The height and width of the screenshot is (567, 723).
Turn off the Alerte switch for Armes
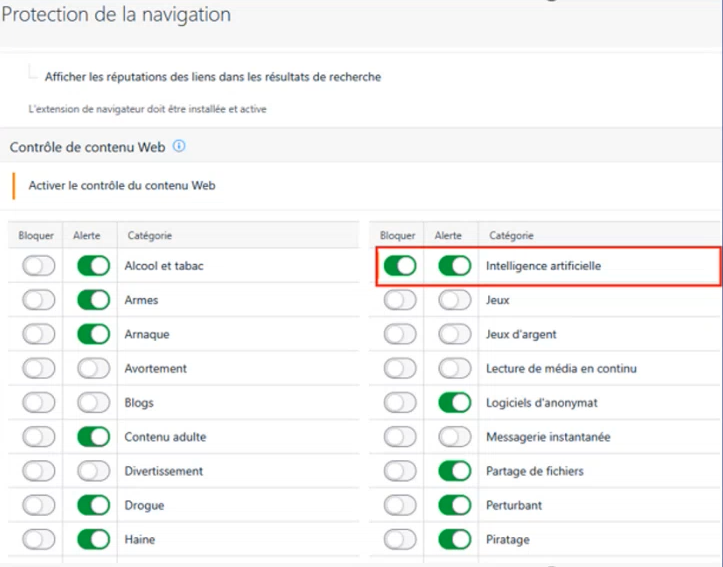pyautogui.click(x=93, y=300)
